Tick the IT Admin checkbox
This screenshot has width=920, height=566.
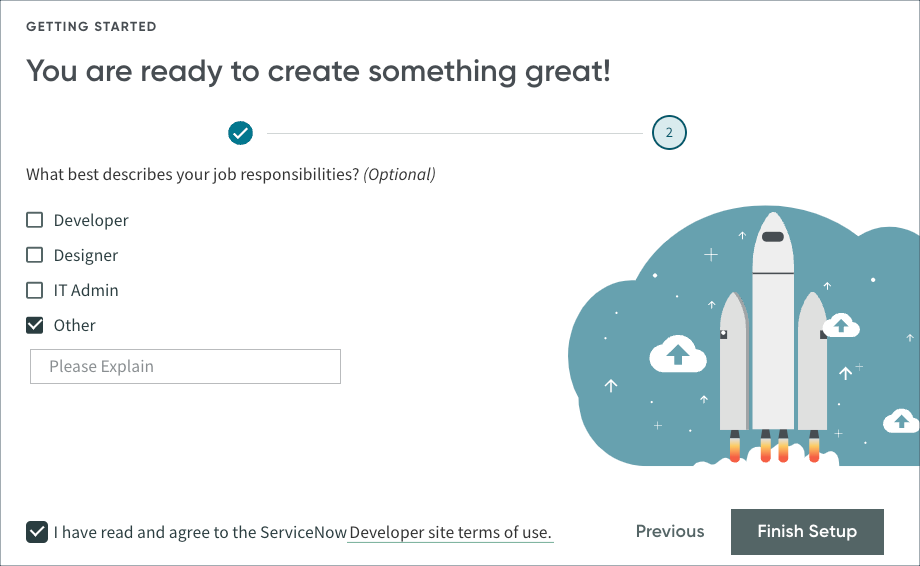coord(35,290)
